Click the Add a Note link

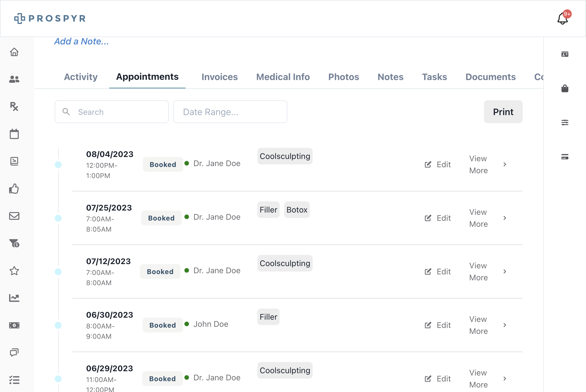point(82,42)
